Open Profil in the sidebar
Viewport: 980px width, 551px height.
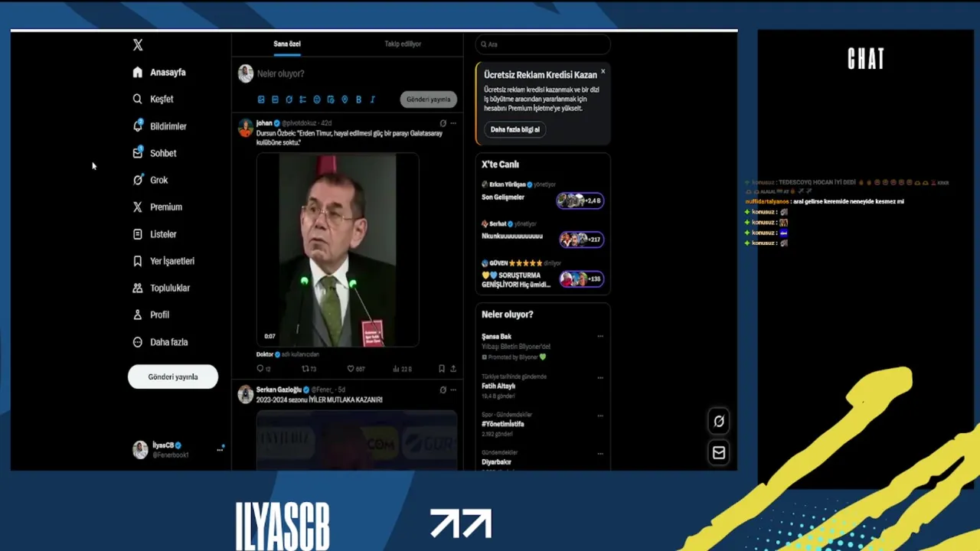151,315
